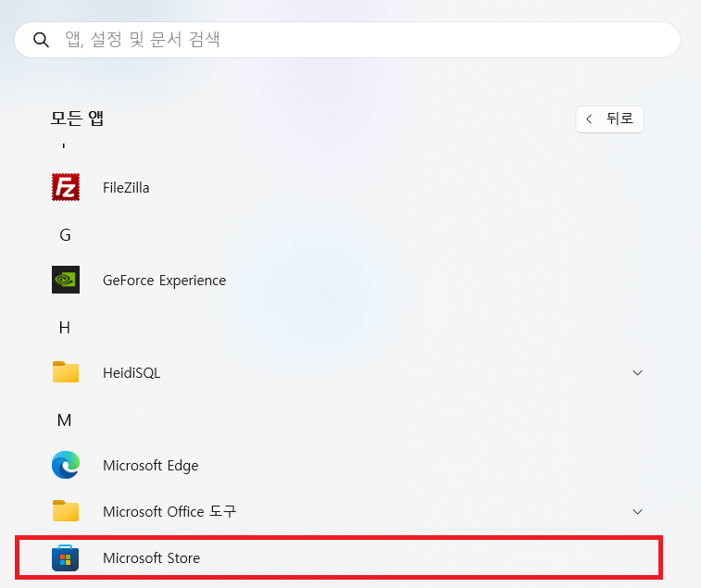Select the FileZilla text label
The width and height of the screenshot is (701, 588).
(126, 188)
